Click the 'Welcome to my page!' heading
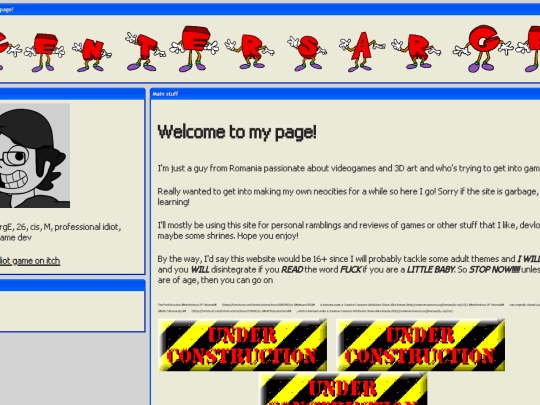The image size is (540, 405). coord(237,132)
